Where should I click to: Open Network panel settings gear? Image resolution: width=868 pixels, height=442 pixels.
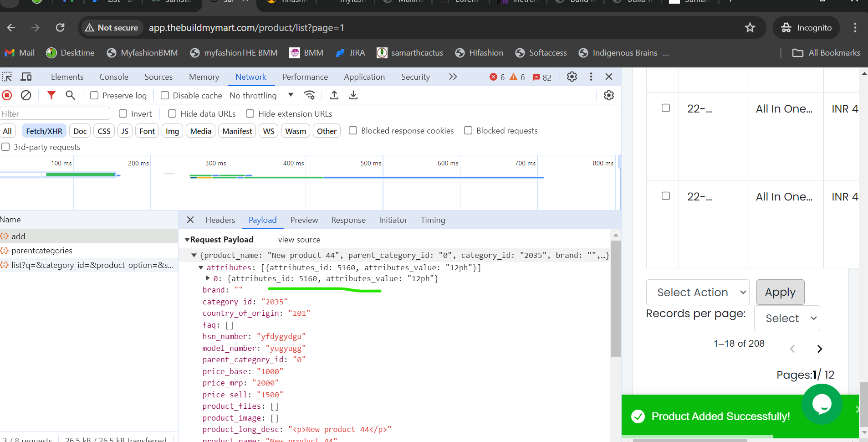point(609,95)
